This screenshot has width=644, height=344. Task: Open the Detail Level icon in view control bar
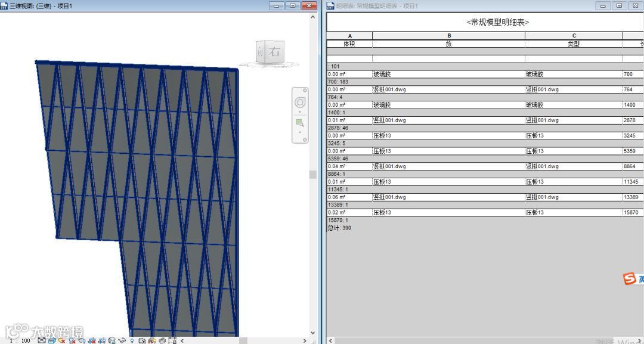[x=42, y=340]
